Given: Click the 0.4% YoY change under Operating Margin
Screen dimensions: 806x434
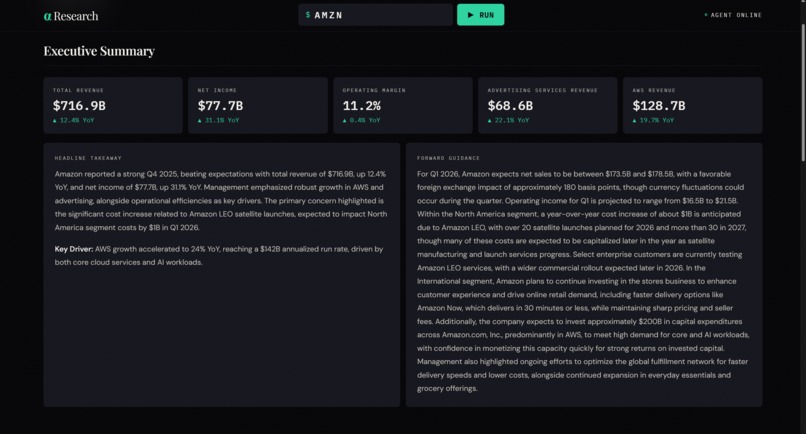Looking at the screenshot, I should (362, 120).
